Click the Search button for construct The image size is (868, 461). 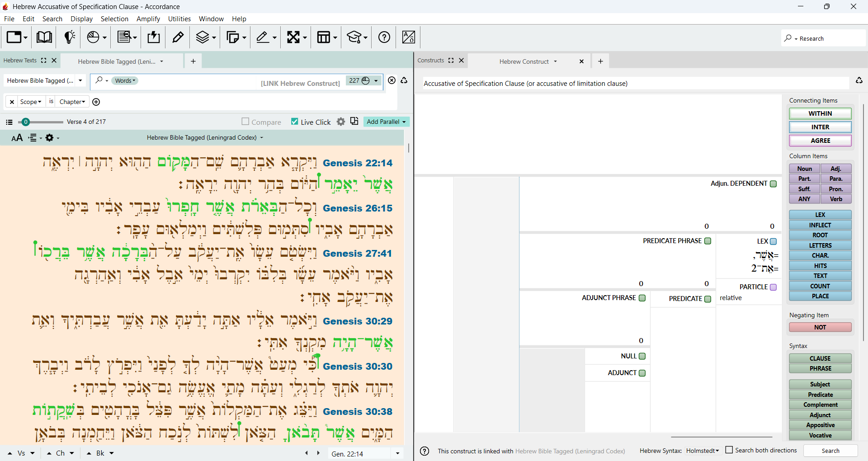pyautogui.click(x=830, y=451)
